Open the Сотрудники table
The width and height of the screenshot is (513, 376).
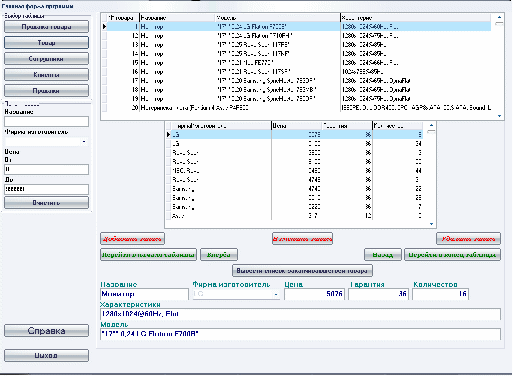(46, 59)
